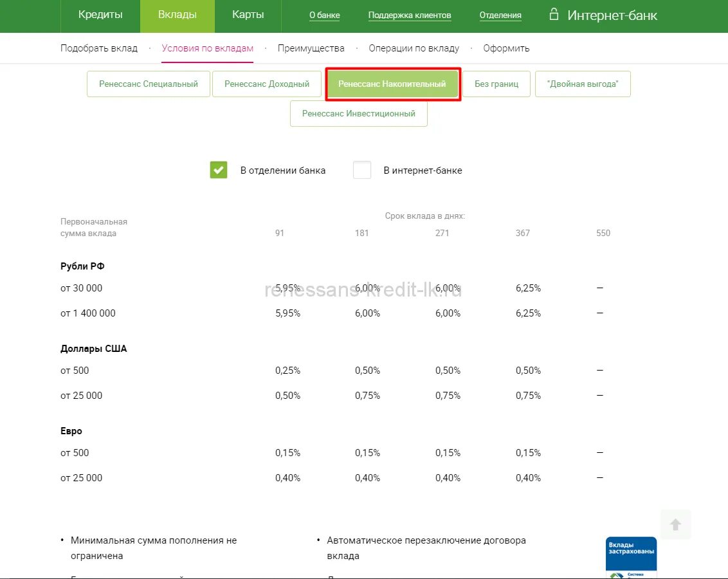Screen dimensions: 728x579
Task: Click the В отделении банка label
Action: (x=283, y=170)
